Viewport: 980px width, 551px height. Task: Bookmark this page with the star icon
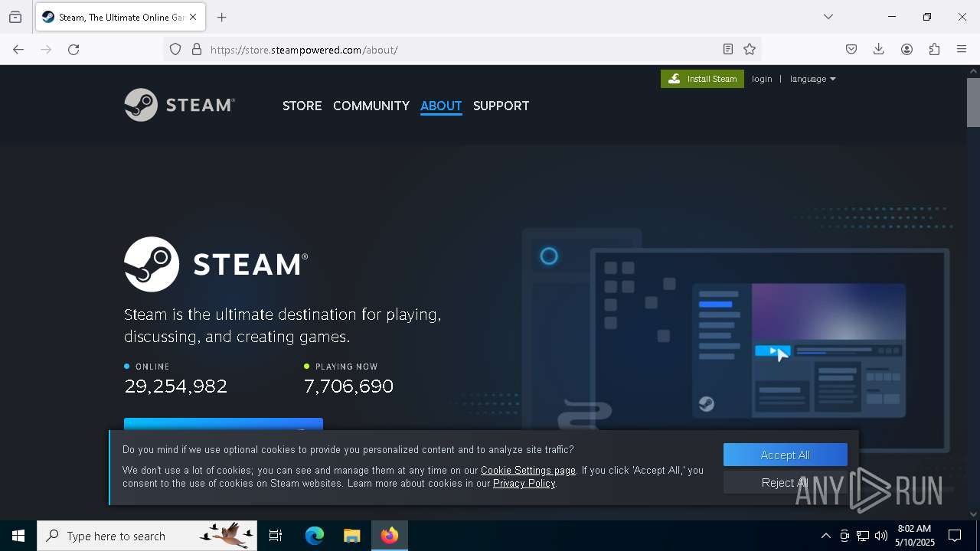[750, 49]
